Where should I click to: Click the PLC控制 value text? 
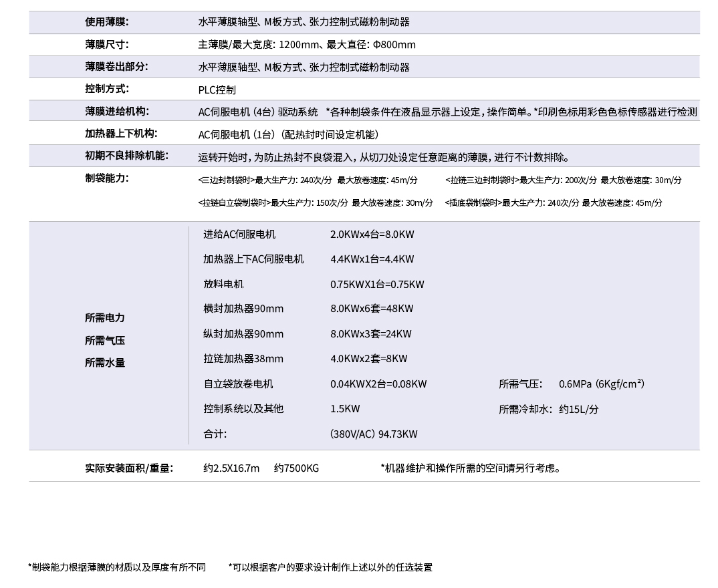click(217, 90)
